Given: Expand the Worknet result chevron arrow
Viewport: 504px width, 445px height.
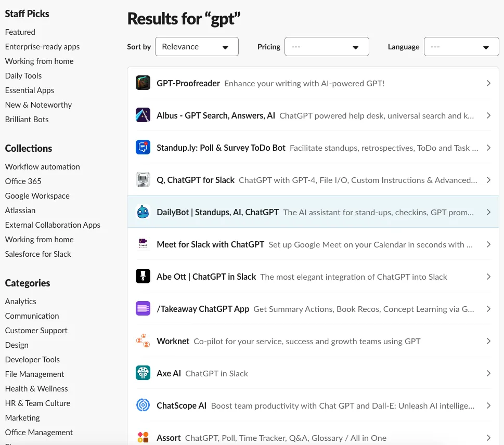Looking at the screenshot, I should tap(488, 341).
